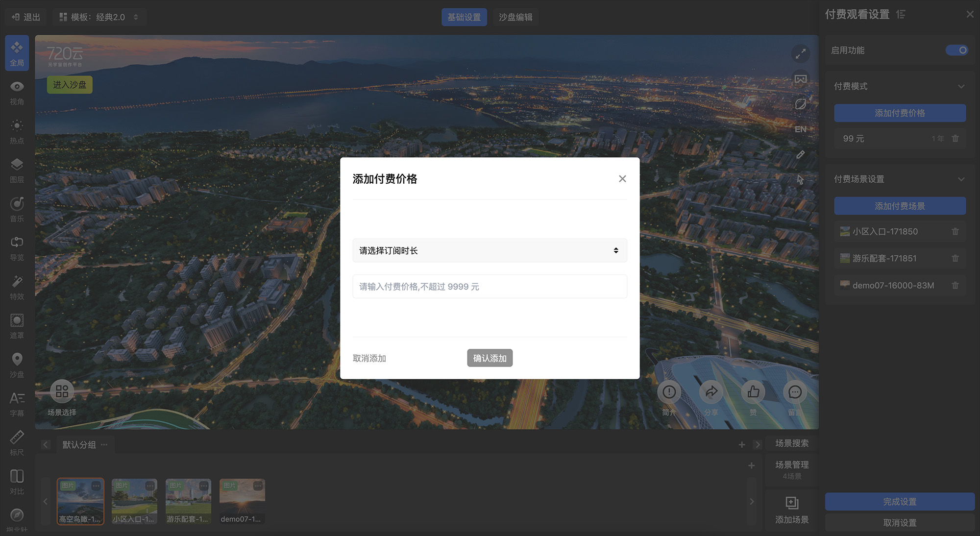
Task: Switch to the 沙盘编辑 tab
Action: (515, 17)
